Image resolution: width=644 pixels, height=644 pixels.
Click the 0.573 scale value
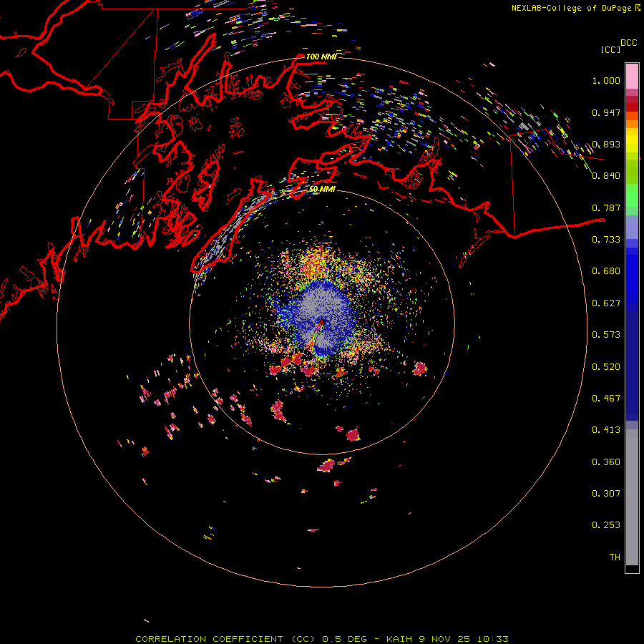pos(606,335)
